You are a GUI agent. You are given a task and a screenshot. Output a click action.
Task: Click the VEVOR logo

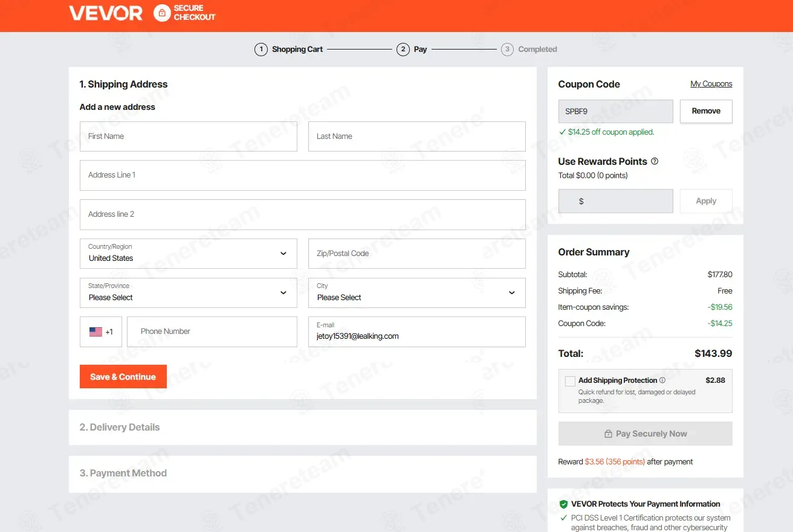[106, 13]
